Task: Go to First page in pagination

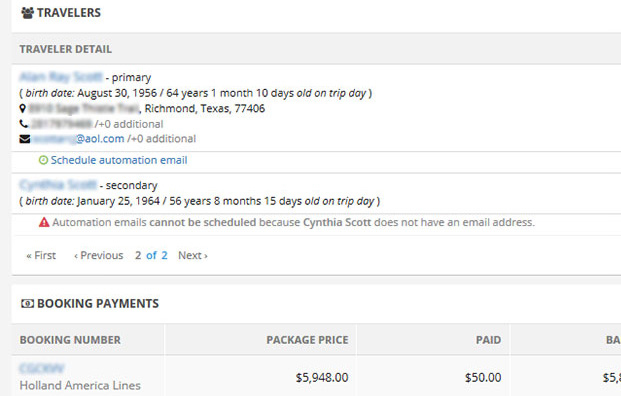Action: coord(41,255)
